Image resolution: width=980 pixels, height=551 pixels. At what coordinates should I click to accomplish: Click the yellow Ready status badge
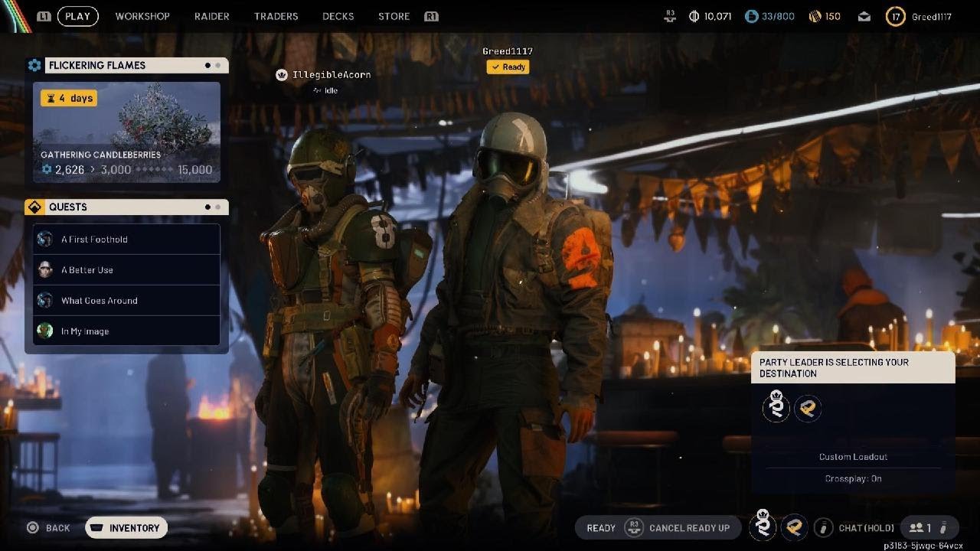point(508,67)
